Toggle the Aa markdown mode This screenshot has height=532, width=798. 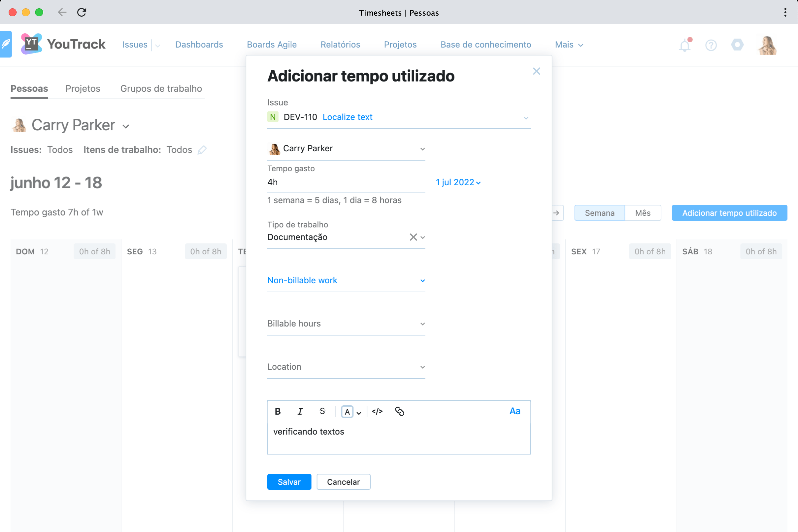pos(515,411)
